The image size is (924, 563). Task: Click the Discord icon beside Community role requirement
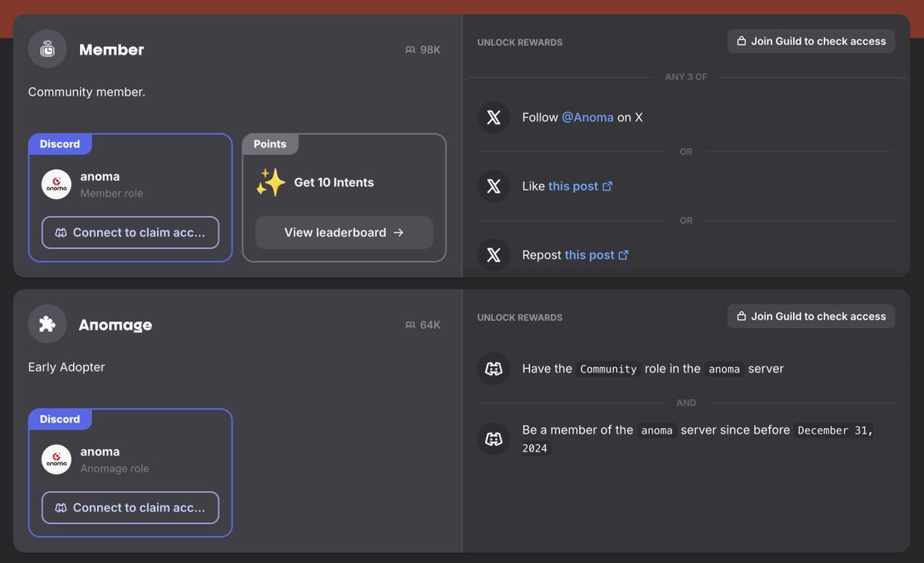click(494, 369)
